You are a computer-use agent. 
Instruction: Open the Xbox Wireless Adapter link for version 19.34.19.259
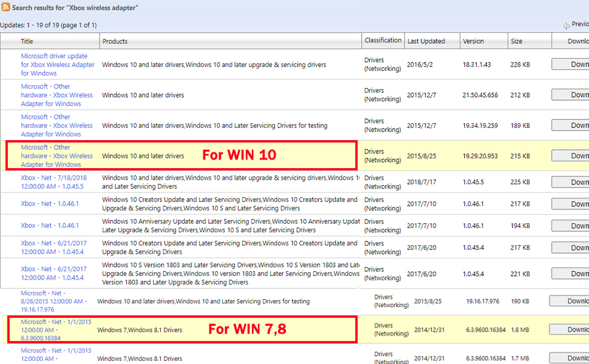(x=56, y=126)
